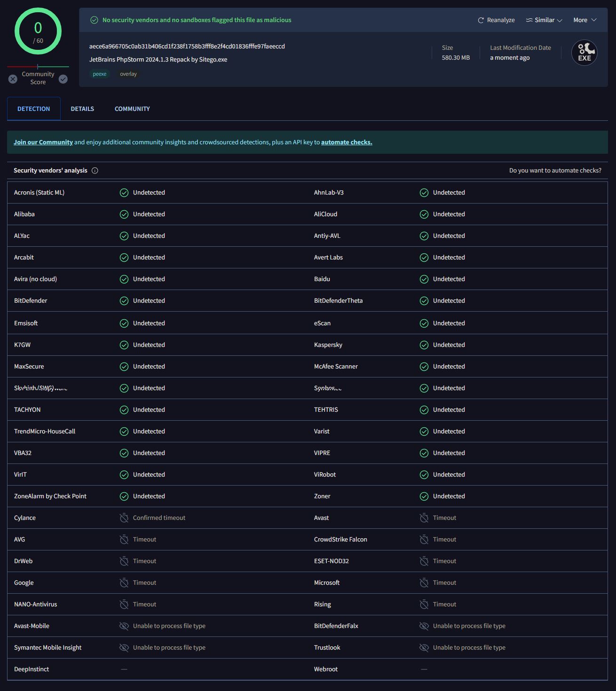Click the Antiy-AVL vendor name

[x=327, y=236]
